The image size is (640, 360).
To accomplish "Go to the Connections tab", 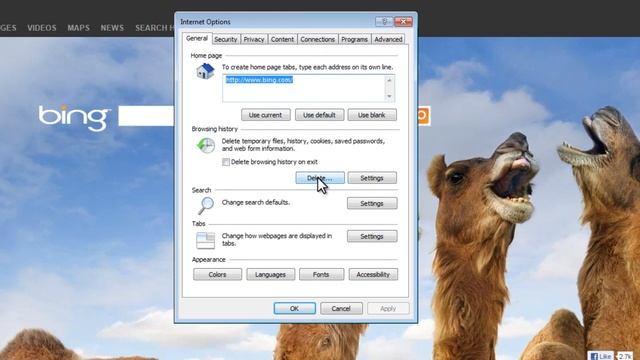I will point(318,39).
